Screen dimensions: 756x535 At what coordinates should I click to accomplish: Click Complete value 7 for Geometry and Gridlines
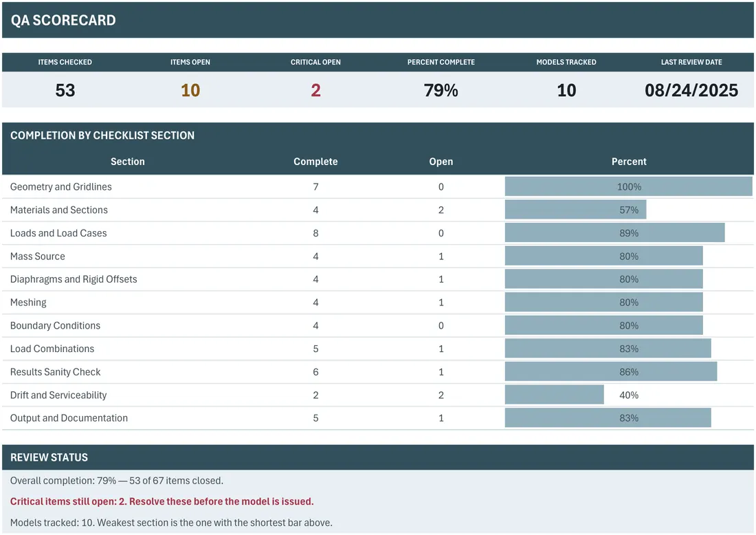pos(315,186)
